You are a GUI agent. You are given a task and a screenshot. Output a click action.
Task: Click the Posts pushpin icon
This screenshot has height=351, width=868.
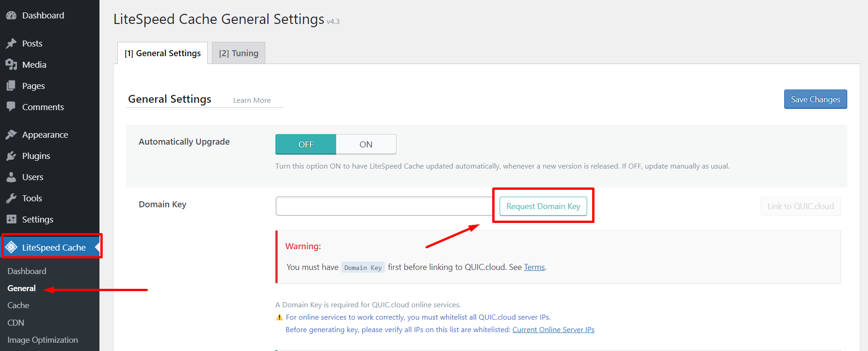(11, 43)
